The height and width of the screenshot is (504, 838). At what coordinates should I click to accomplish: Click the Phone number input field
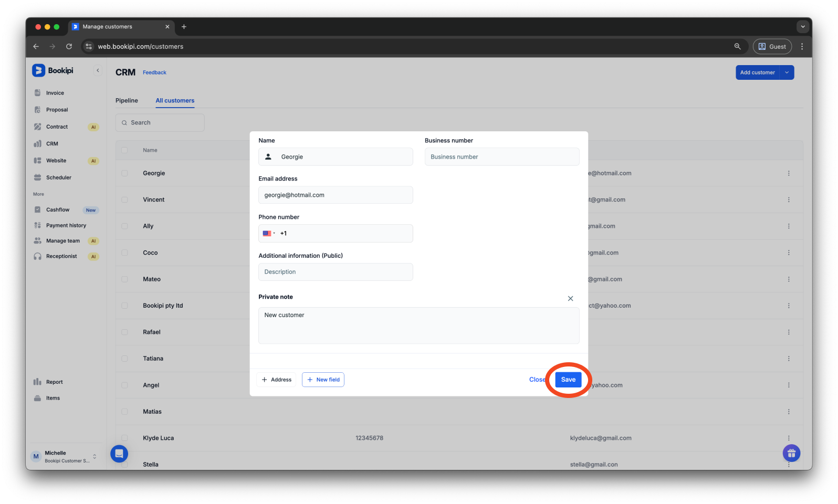click(x=336, y=233)
